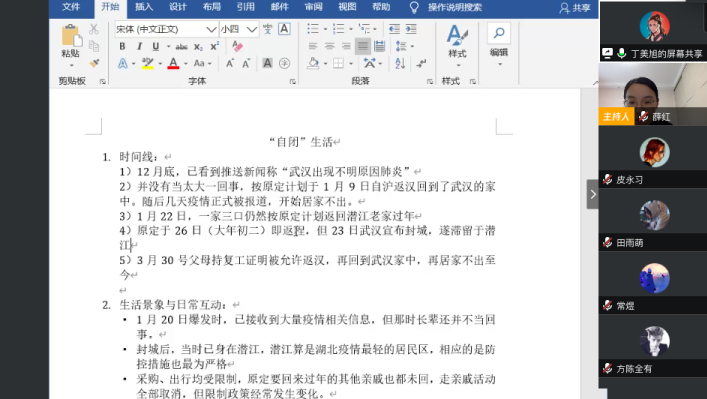The height and width of the screenshot is (399, 707).
Task: Switch to the 插入 ribbon tab
Action: coord(144,7)
